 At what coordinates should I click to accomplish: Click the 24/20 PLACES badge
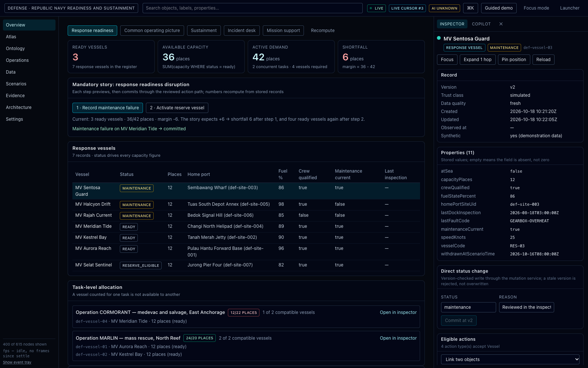tap(200, 338)
